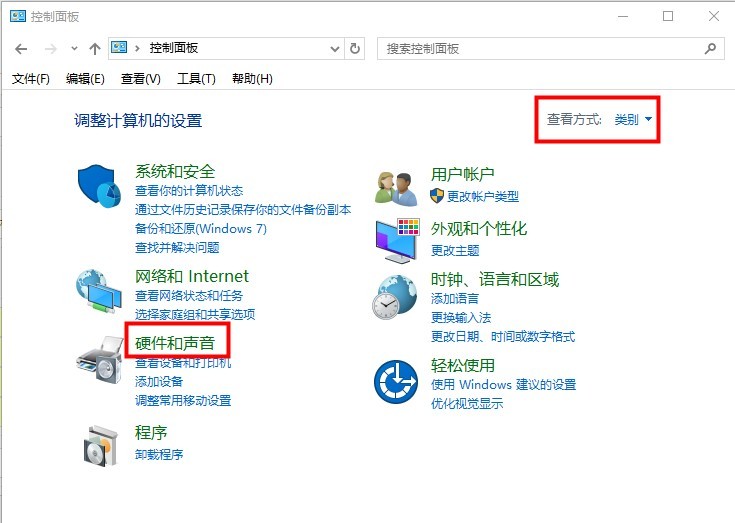
Task: Click 使用 Windows 建议的设置 link
Action: (x=503, y=385)
